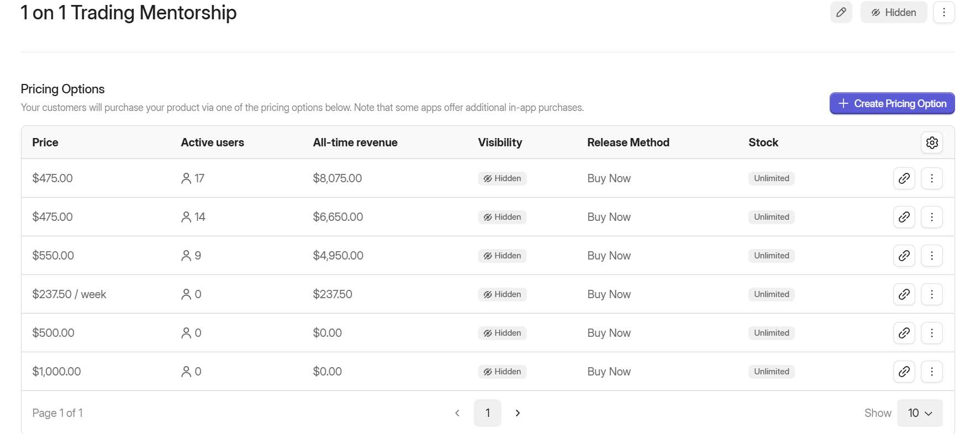
Task: Select page 1 in pagination
Action: coord(488,413)
